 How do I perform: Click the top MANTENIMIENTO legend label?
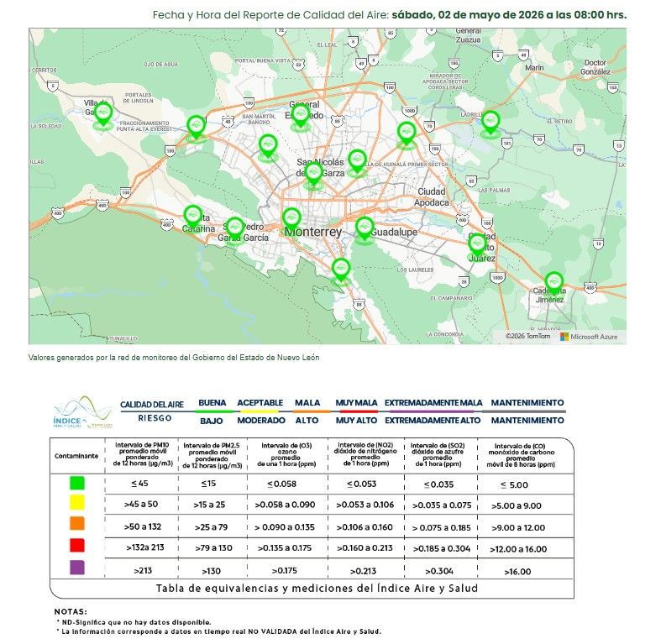(x=527, y=402)
